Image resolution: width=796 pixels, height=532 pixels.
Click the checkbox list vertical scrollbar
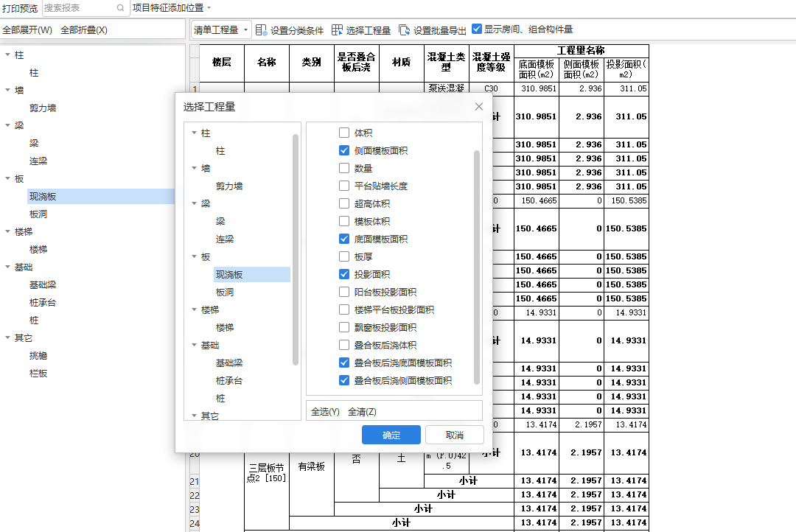477,267
